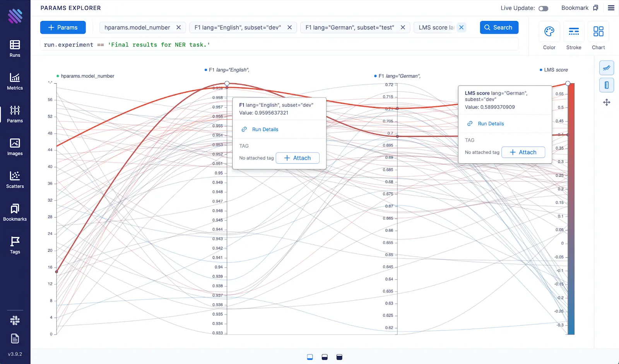Screen dimensions: 619x364
Task: Click the PARAMS EXPLORER title
Action: 71,8
